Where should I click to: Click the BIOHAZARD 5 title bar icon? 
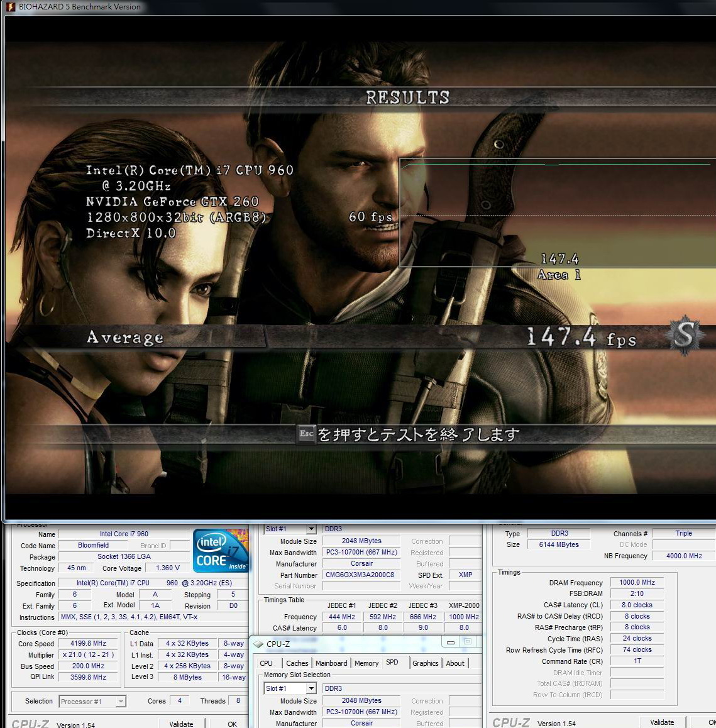(10, 6)
